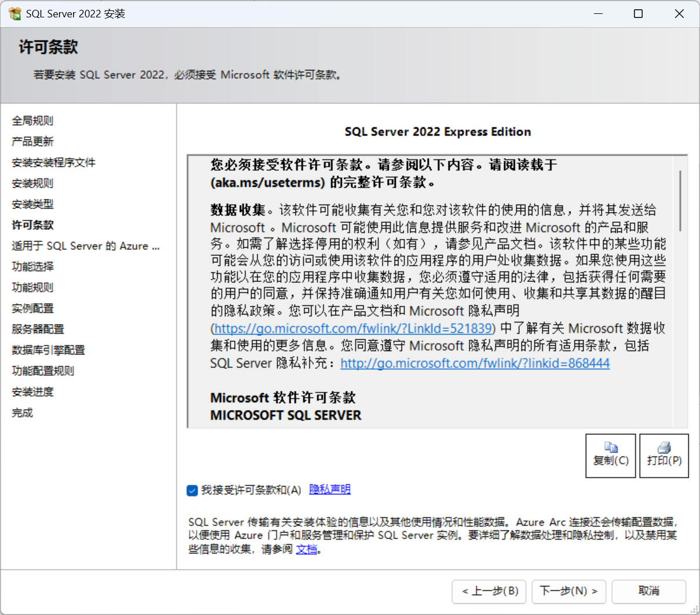Click the 取消 button
The height and width of the screenshot is (615, 700).
coord(649,591)
